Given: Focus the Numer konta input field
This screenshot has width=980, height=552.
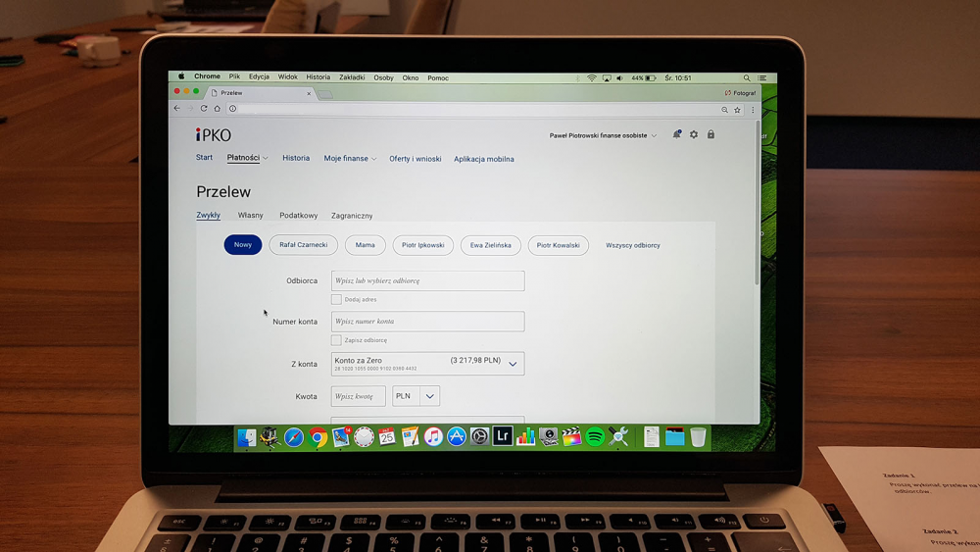Looking at the screenshot, I should pos(427,322).
